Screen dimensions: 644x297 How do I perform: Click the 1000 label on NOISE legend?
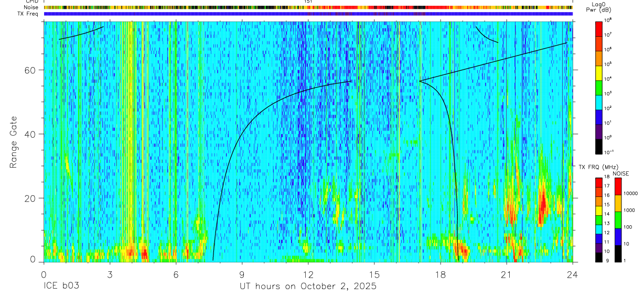point(630,210)
